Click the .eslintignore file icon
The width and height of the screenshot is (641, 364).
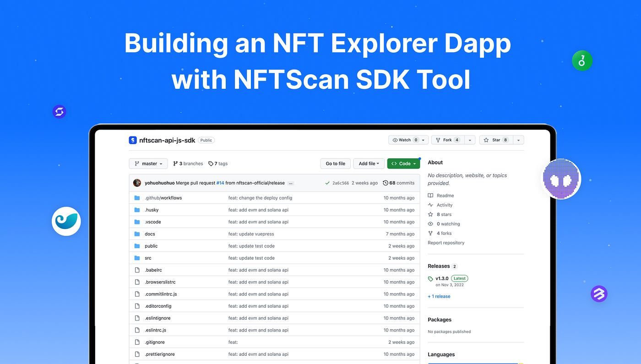[137, 318]
